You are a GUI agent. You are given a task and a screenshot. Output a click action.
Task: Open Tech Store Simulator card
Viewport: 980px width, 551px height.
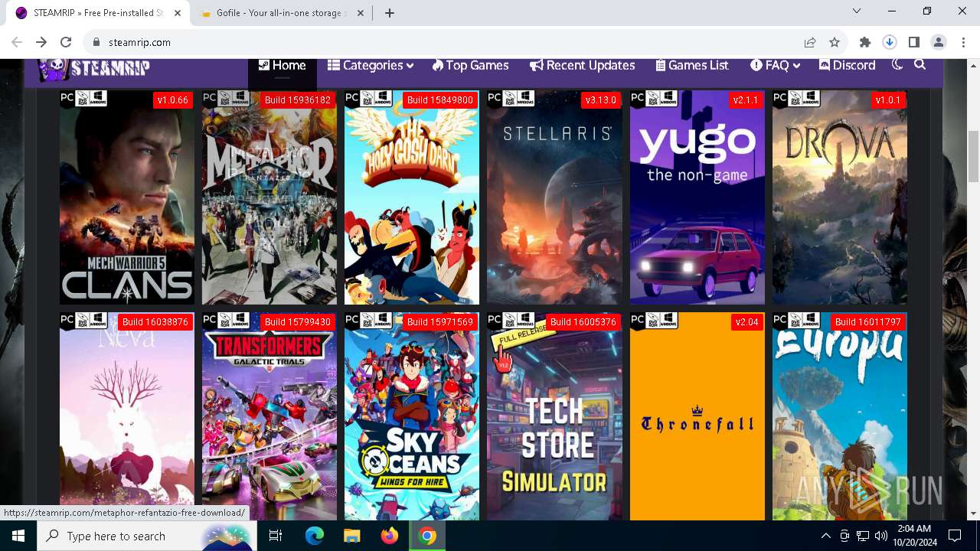click(x=554, y=416)
